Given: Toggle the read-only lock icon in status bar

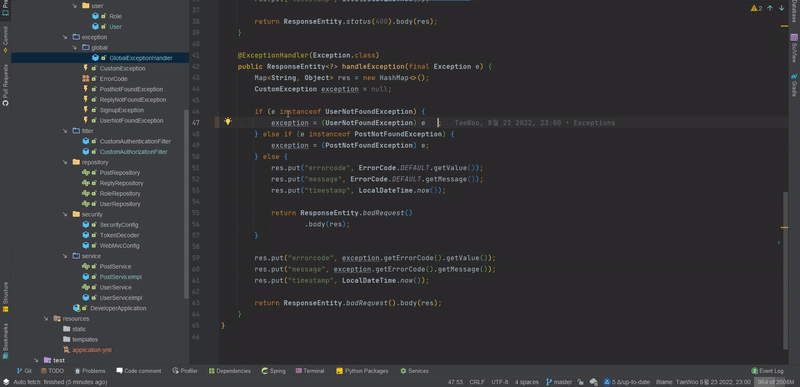Looking at the screenshot, I should [581, 382].
